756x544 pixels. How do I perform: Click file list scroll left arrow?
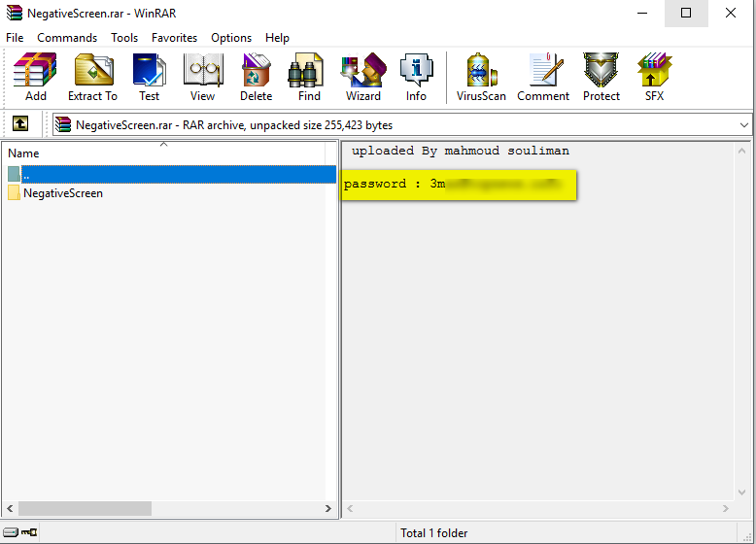point(10,508)
